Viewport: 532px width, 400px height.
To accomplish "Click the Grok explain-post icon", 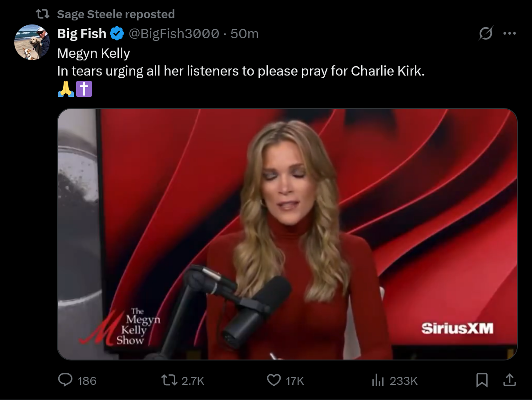I will (x=486, y=33).
